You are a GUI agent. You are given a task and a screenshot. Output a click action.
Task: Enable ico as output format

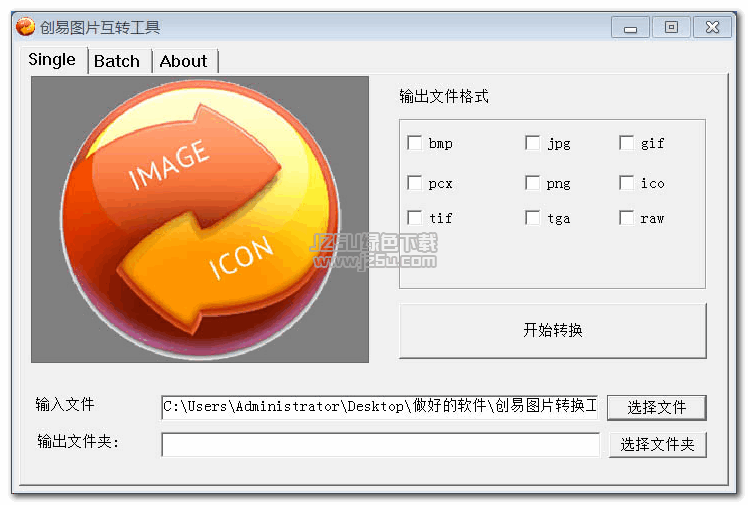[x=626, y=183]
